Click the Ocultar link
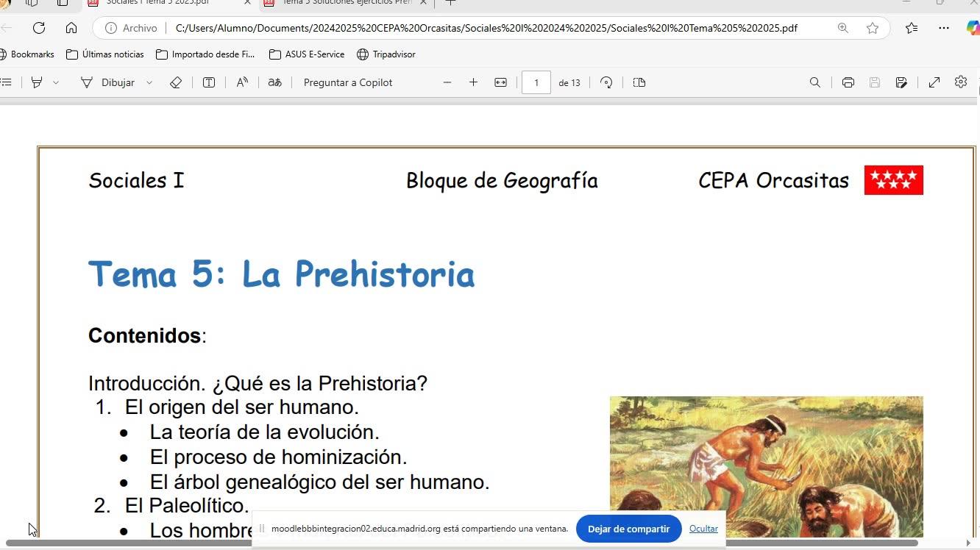Screen dimensions: 980x550 coord(703,529)
